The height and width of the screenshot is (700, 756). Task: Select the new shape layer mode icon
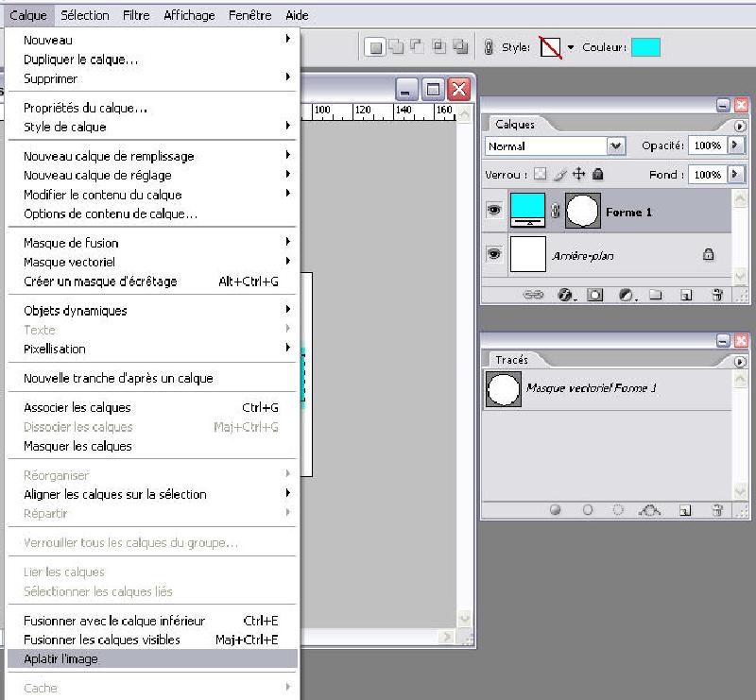click(x=375, y=47)
